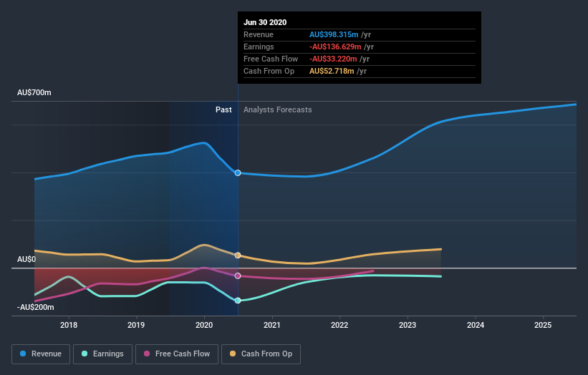Toggle the Earnings series legend button

tap(102, 354)
